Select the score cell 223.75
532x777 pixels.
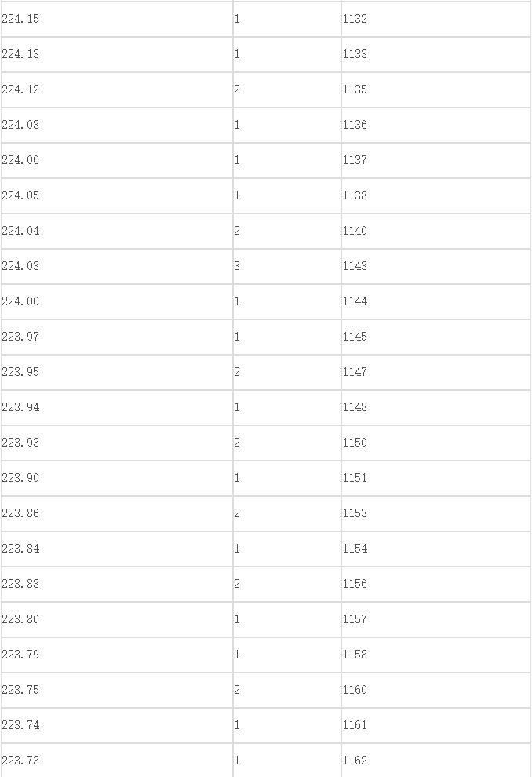coord(117,690)
